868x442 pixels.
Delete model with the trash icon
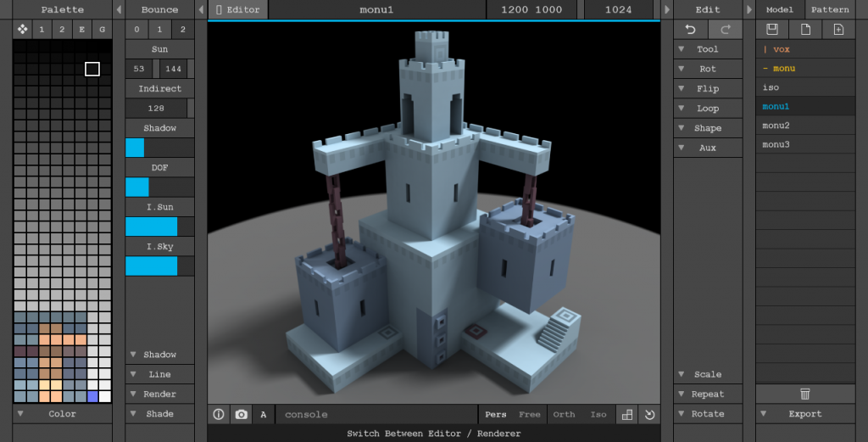(805, 394)
